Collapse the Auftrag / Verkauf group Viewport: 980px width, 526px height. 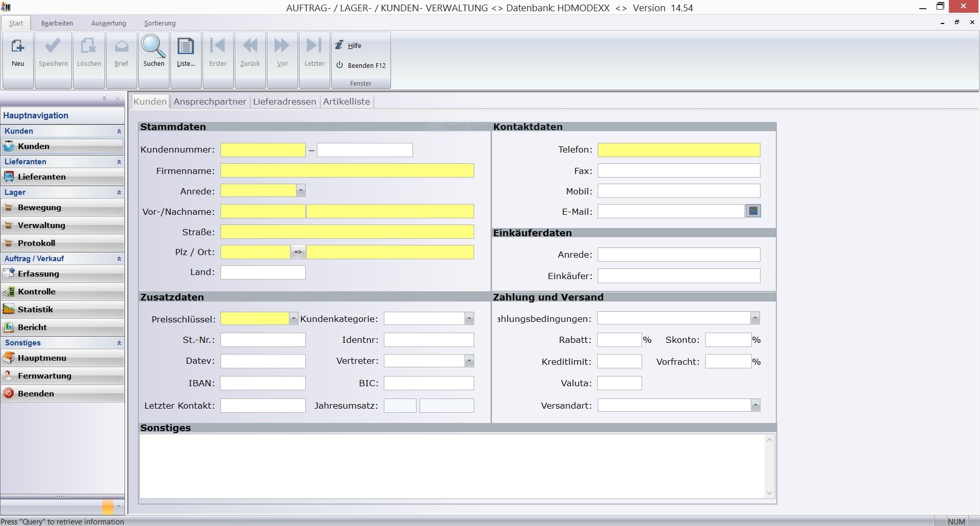click(x=119, y=259)
